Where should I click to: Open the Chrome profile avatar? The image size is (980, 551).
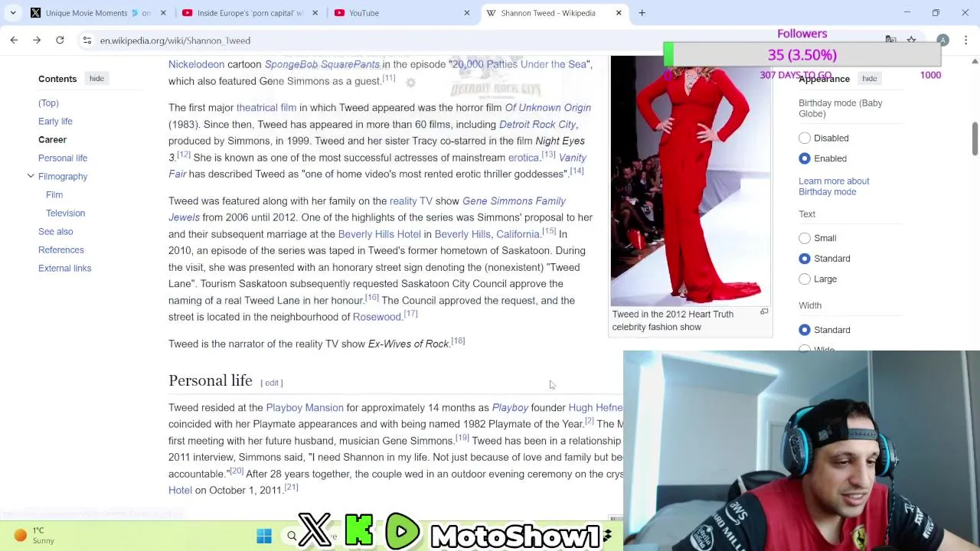click(x=942, y=40)
